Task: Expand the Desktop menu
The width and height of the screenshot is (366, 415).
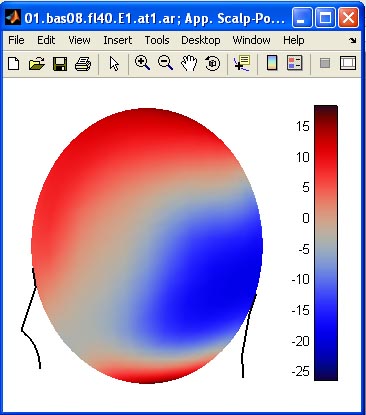Action: [201, 40]
